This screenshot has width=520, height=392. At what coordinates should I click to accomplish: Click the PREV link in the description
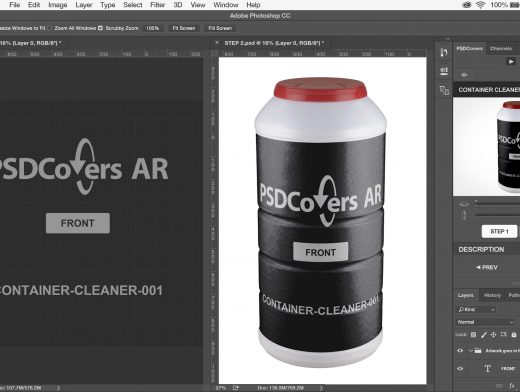coord(487,267)
